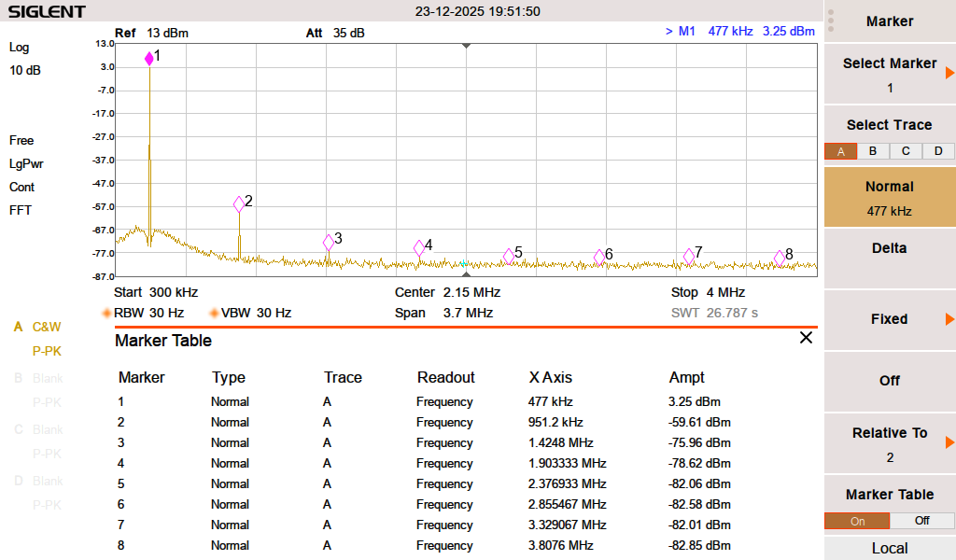This screenshot has height=560, width=956.
Task: Click marker 5 diamond on spectrum
Action: click(x=509, y=256)
